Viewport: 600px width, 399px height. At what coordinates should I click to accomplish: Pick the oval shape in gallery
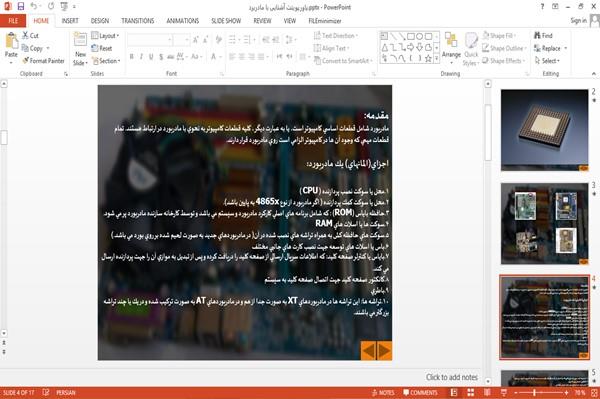pyautogui.click(x=419, y=37)
